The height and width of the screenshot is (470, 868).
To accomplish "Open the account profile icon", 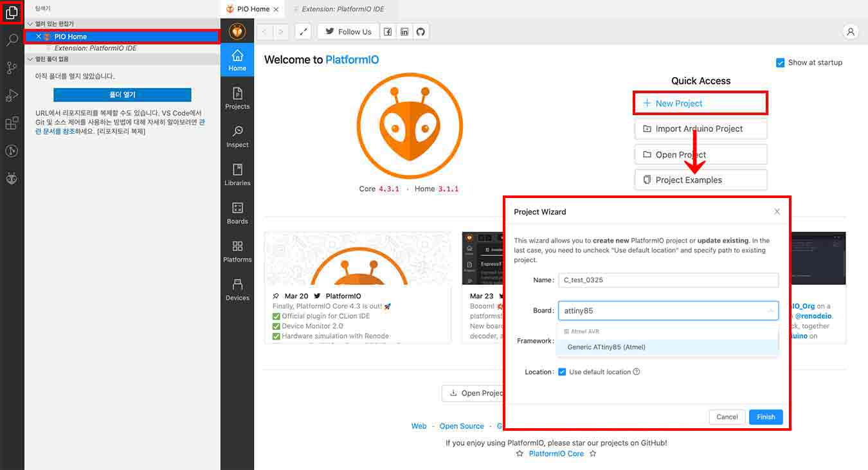I will click(851, 32).
